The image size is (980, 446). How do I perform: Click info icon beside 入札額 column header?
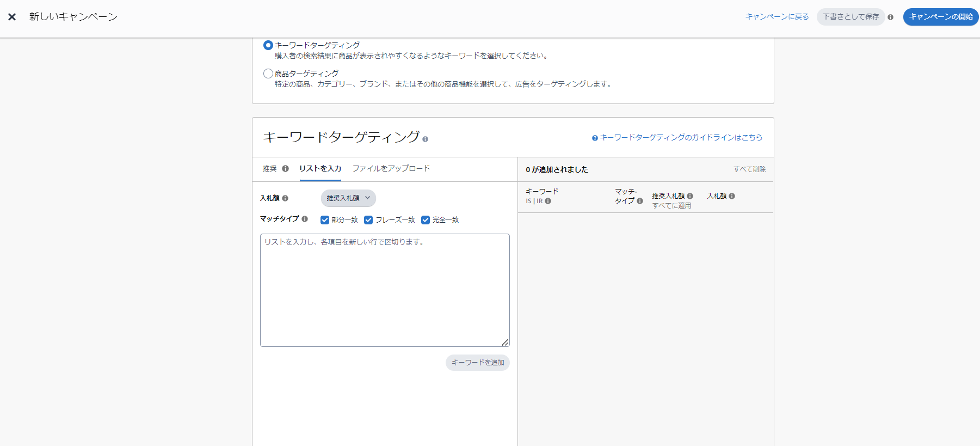point(732,196)
